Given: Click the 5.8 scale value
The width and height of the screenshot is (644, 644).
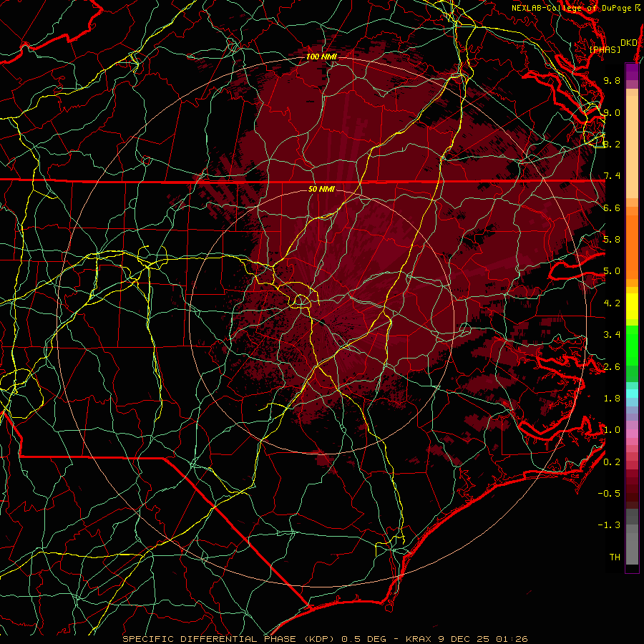Looking at the screenshot, I should 612,240.
